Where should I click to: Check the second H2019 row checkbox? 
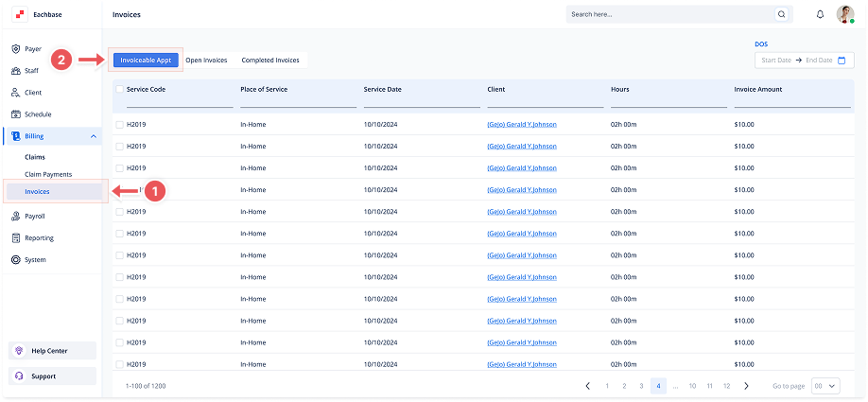point(119,147)
